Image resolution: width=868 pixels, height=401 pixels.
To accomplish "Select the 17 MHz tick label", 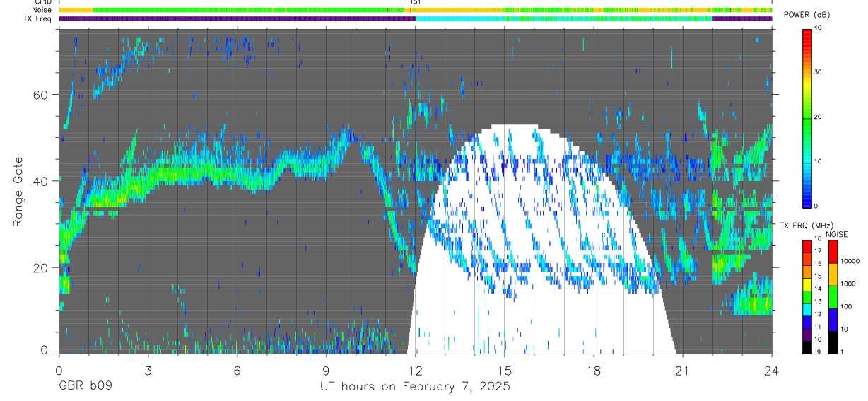I will tap(818, 251).
